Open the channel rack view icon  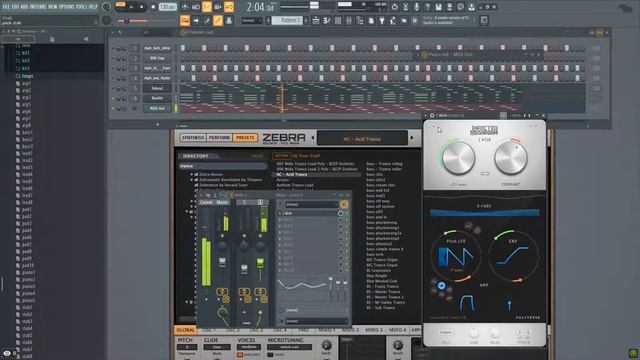338,20
